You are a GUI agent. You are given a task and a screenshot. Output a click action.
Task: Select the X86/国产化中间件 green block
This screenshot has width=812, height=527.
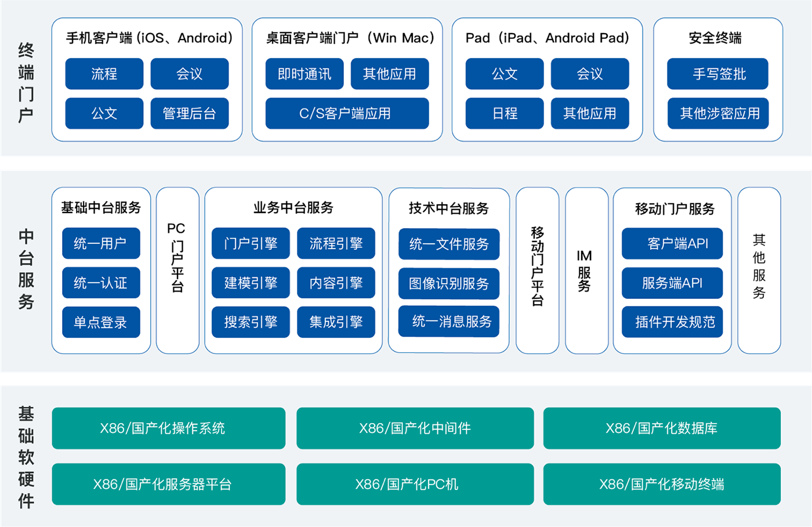coord(415,428)
